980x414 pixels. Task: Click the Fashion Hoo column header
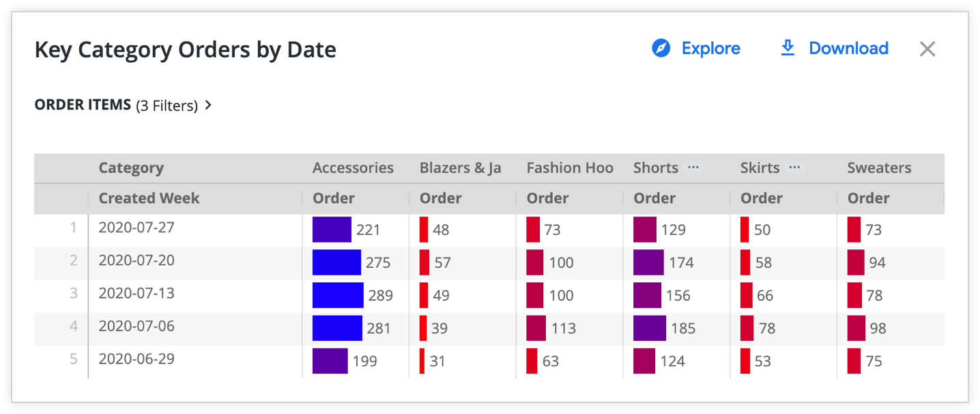(570, 168)
